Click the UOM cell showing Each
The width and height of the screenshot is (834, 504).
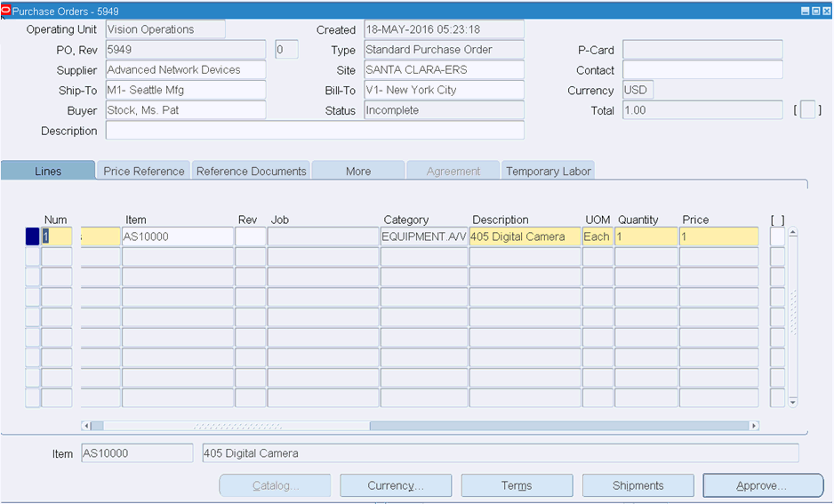coord(597,236)
